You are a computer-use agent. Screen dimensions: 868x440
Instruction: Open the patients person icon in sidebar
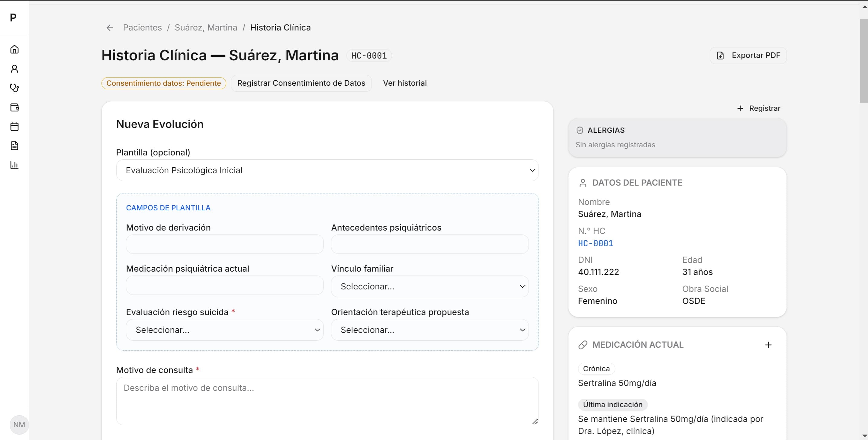pyautogui.click(x=14, y=69)
